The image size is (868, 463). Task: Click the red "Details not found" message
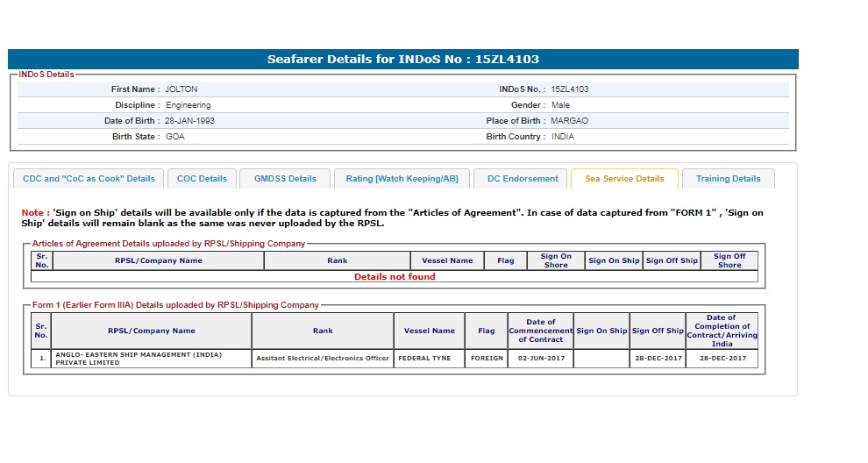pyautogui.click(x=395, y=277)
